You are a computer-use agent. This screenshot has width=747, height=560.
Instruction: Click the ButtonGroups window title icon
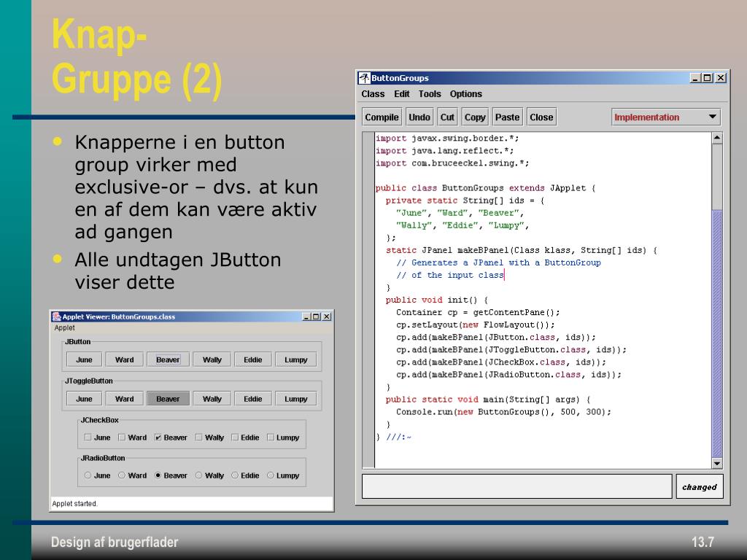[365, 78]
